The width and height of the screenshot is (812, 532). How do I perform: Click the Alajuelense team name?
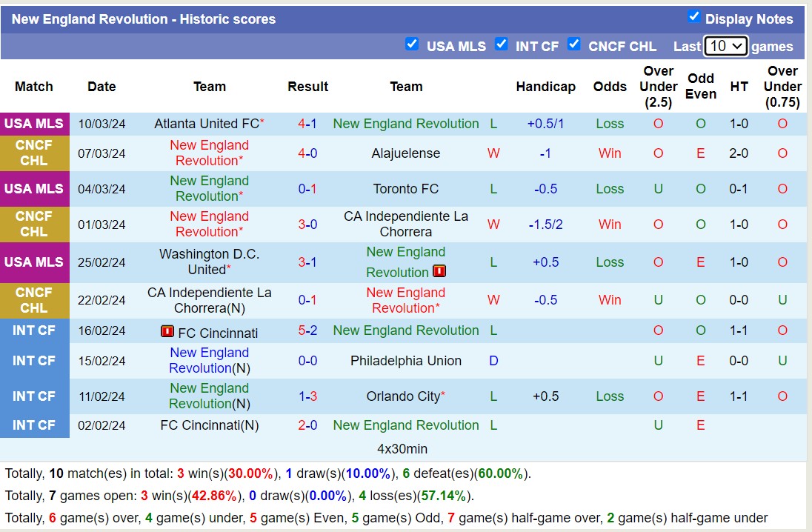tap(406, 153)
